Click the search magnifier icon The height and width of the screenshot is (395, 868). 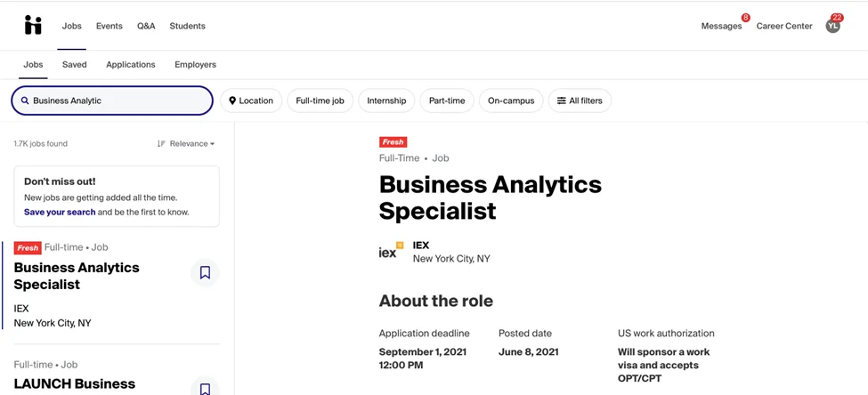25,101
